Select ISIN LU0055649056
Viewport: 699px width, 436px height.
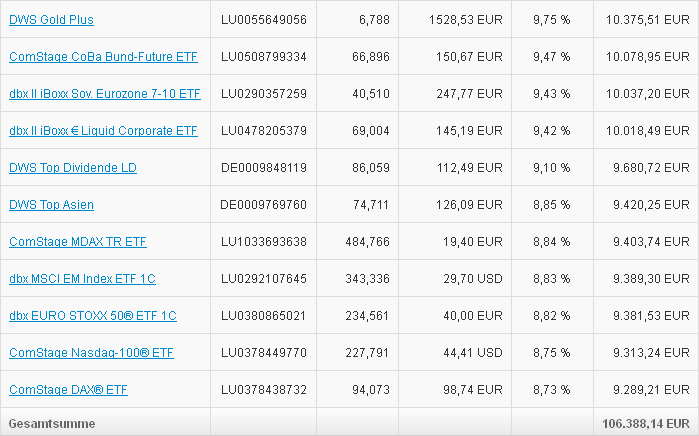pyautogui.click(x=264, y=20)
